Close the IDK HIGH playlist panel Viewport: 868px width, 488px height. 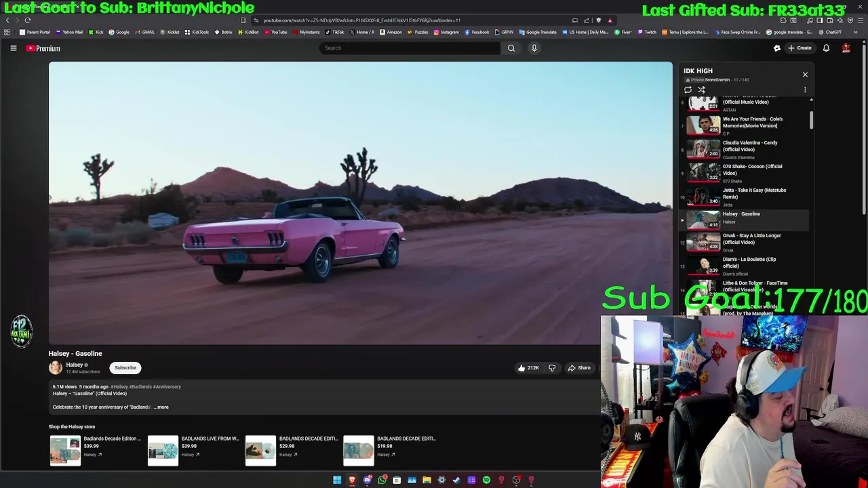coord(805,75)
